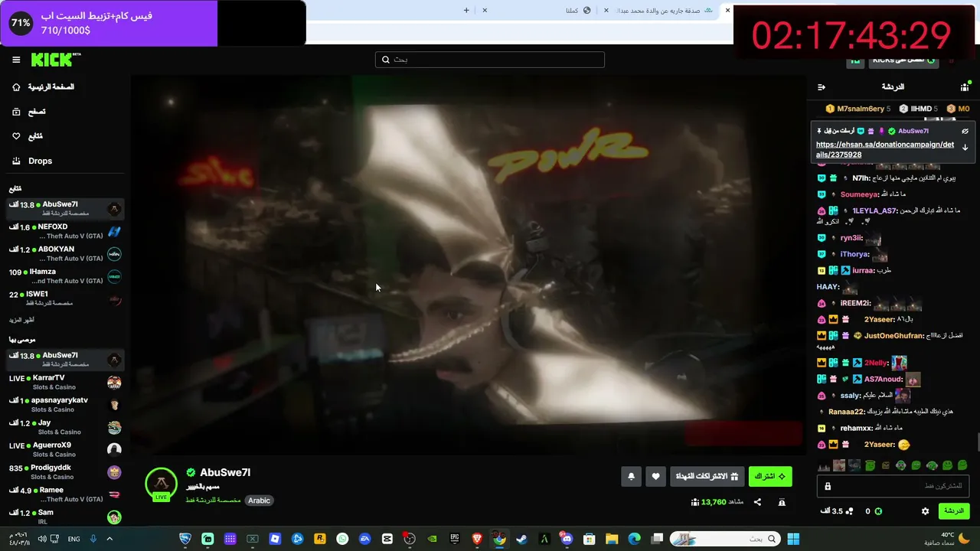Open Jay Slots & Casino channel
The image size is (980, 551).
(x=65, y=427)
